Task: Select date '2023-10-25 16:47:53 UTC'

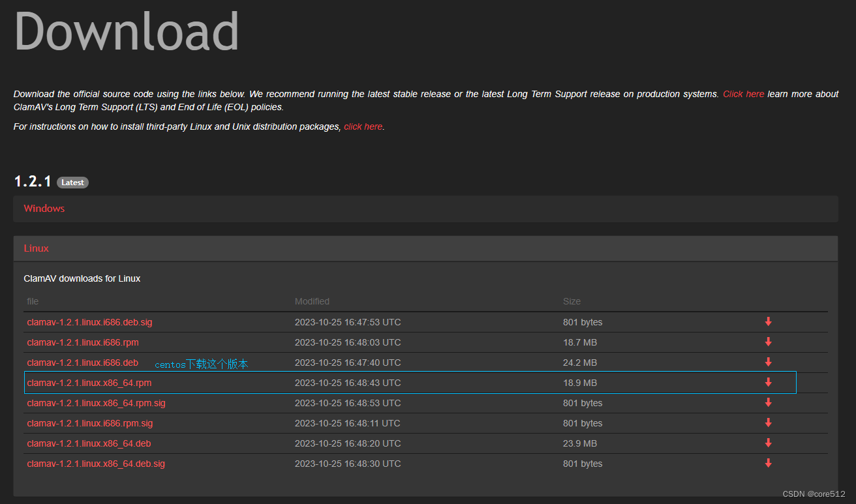Action: click(348, 322)
